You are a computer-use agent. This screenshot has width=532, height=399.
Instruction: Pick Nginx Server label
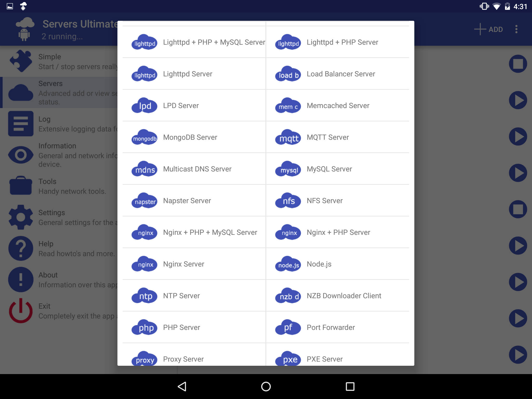pos(184,264)
